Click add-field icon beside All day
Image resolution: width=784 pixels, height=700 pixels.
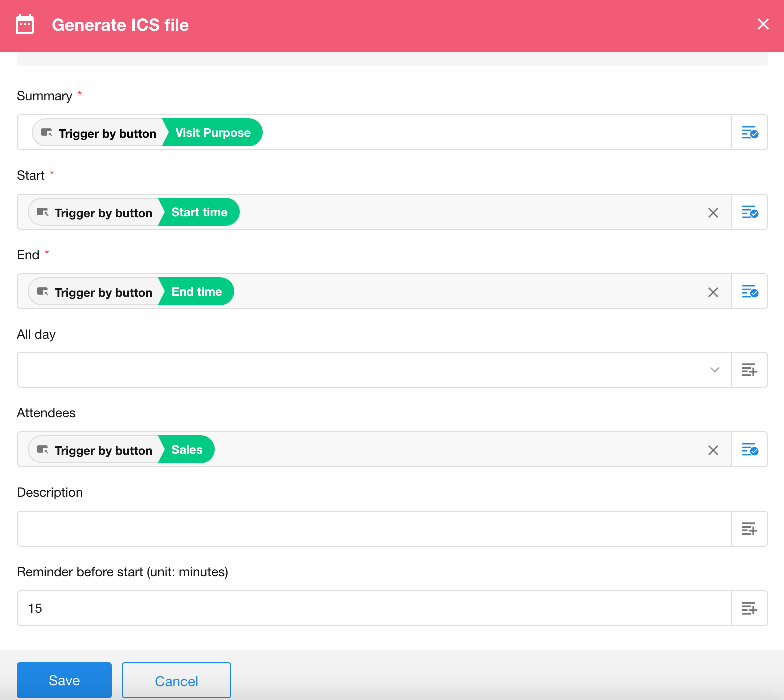click(749, 370)
